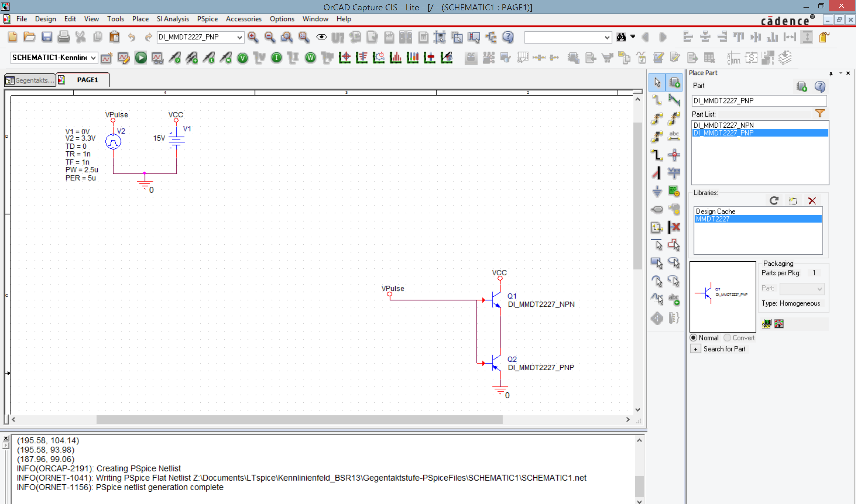The height and width of the screenshot is (504, 856).
Task: Open the search options arrow next to binoculars
Action: coord(633,37)
